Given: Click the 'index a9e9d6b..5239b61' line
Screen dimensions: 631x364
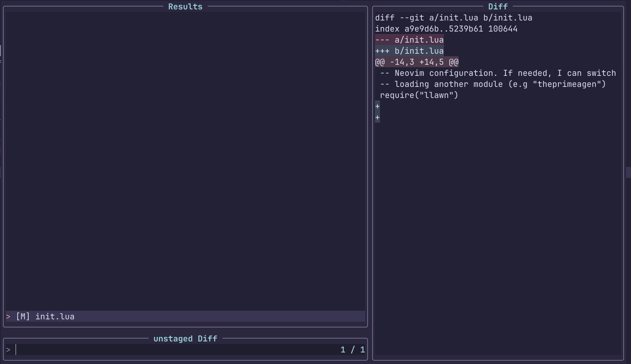Looking at the screenshot, I should click(x=446, y=28).
